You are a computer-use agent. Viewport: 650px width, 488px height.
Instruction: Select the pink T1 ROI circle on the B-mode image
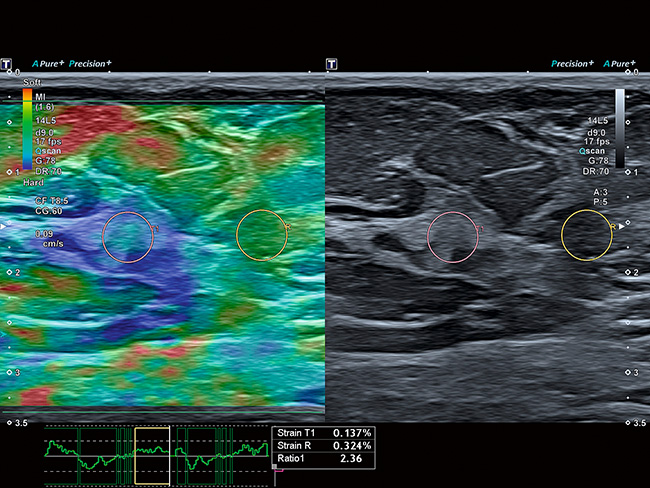tap(453, 236)
